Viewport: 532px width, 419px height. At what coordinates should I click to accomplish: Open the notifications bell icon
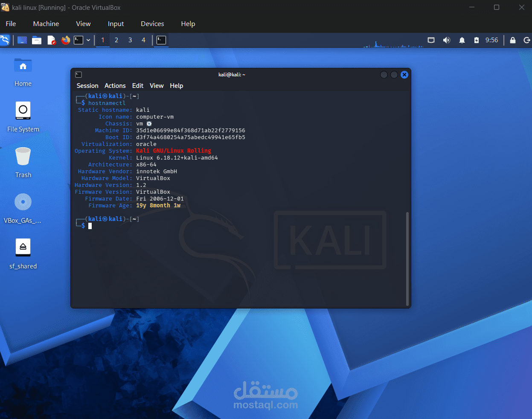coord(462,40)
